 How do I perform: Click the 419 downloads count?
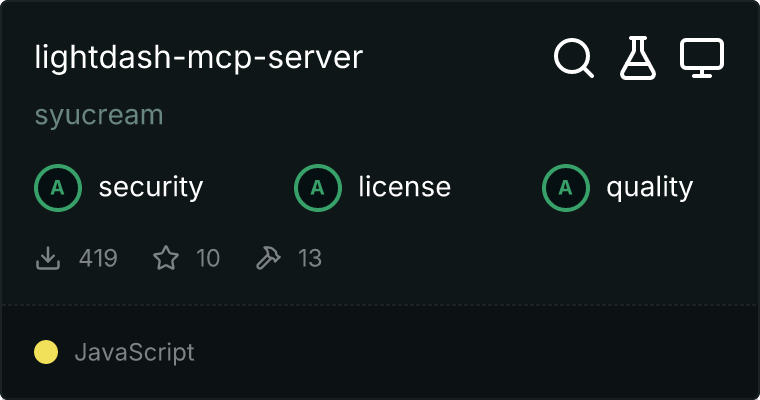tap(98, 259)
